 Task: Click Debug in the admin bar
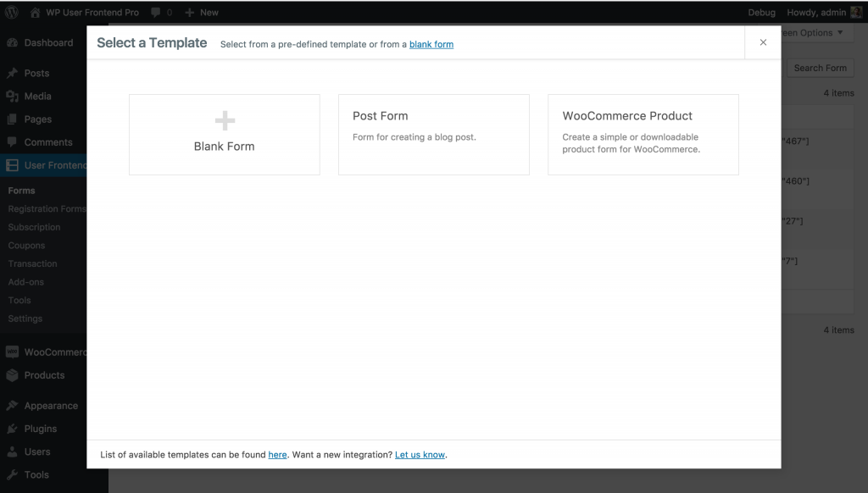click(762, 12)
